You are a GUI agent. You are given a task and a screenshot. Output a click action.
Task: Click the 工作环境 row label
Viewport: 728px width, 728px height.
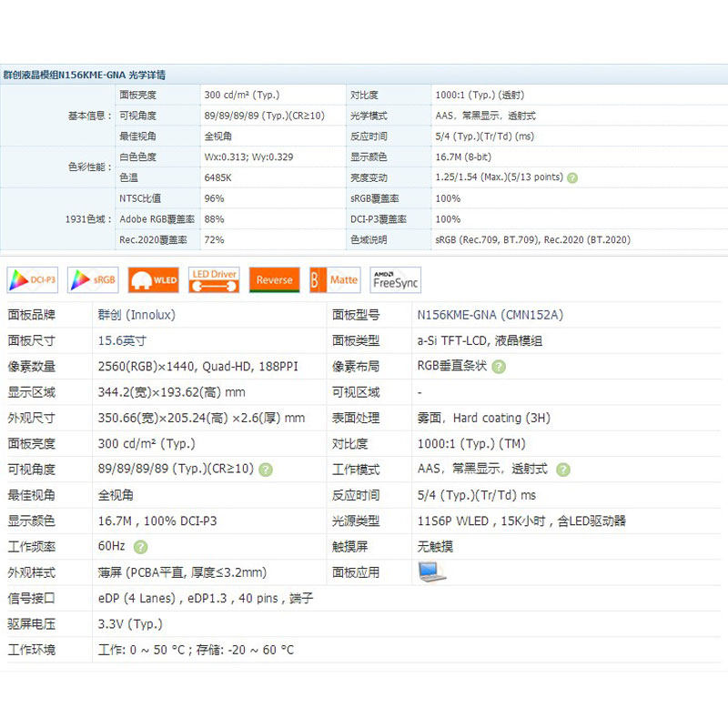click(x=31, y=650)
